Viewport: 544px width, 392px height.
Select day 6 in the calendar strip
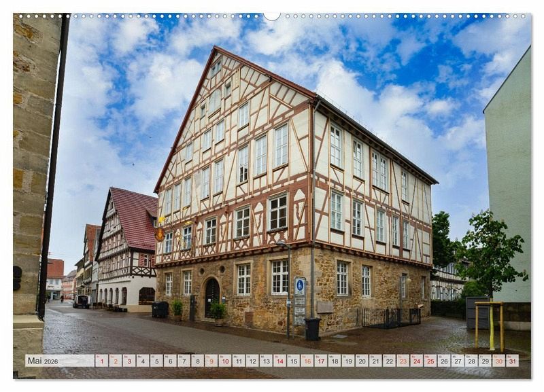click(171, 361)
